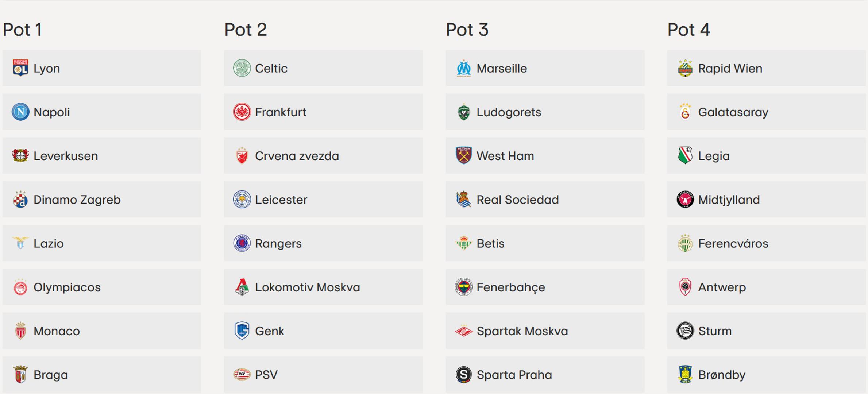Click the Brøndby club crest icon

685,375
